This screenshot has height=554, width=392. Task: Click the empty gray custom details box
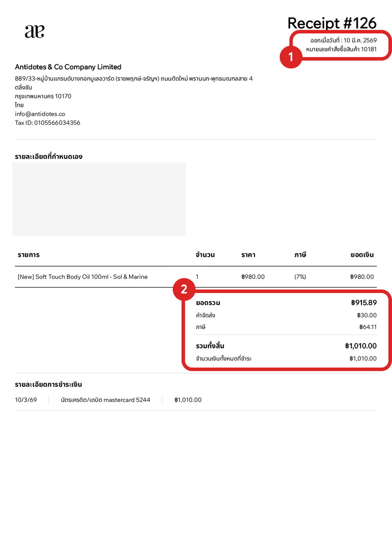click(99, 199)
